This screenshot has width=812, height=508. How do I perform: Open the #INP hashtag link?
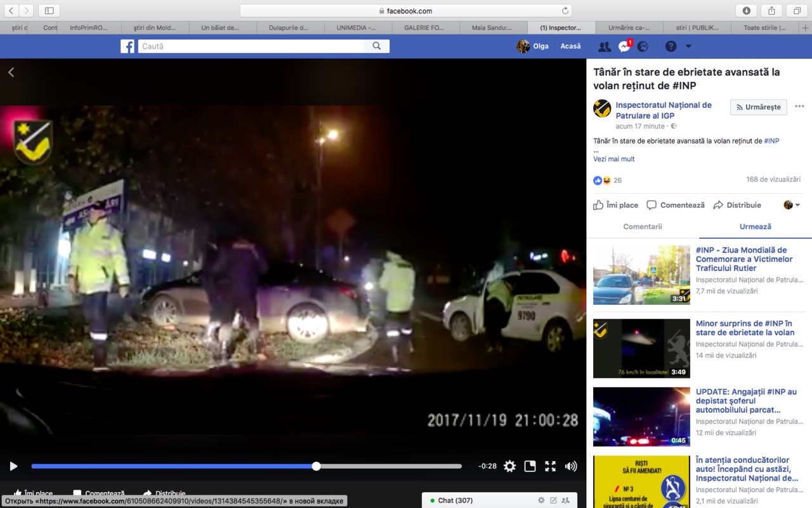pyautogui.click(x=771, y=141)
